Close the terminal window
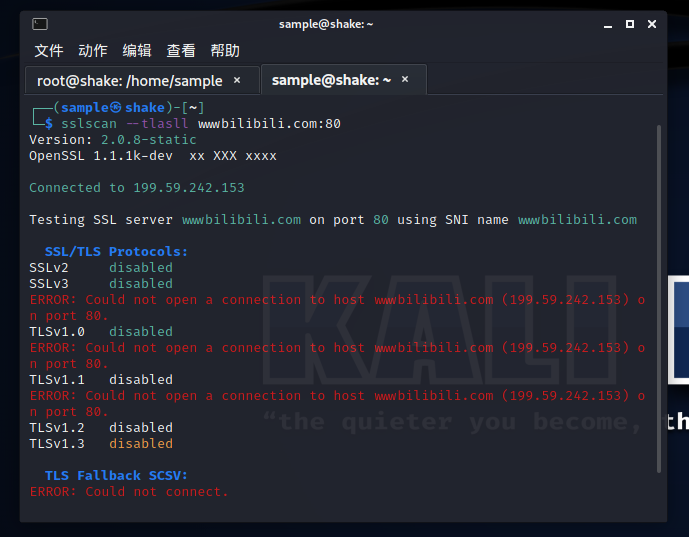 (x=652, y=24)
